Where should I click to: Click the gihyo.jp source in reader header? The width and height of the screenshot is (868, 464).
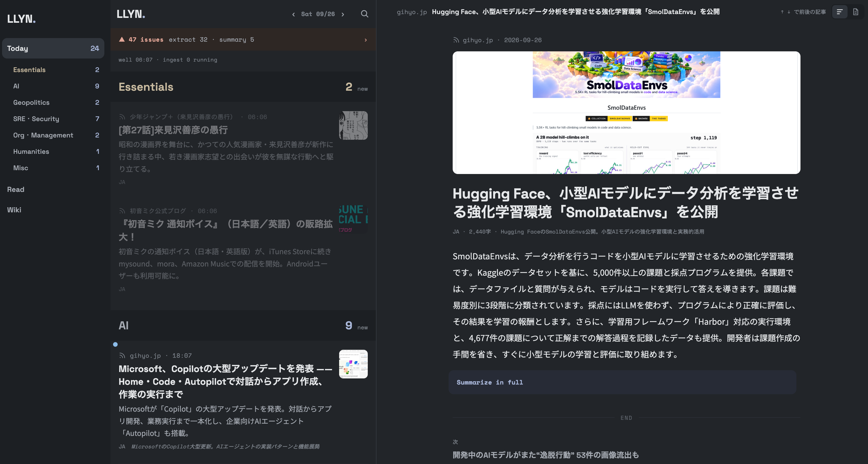(412, 12)
